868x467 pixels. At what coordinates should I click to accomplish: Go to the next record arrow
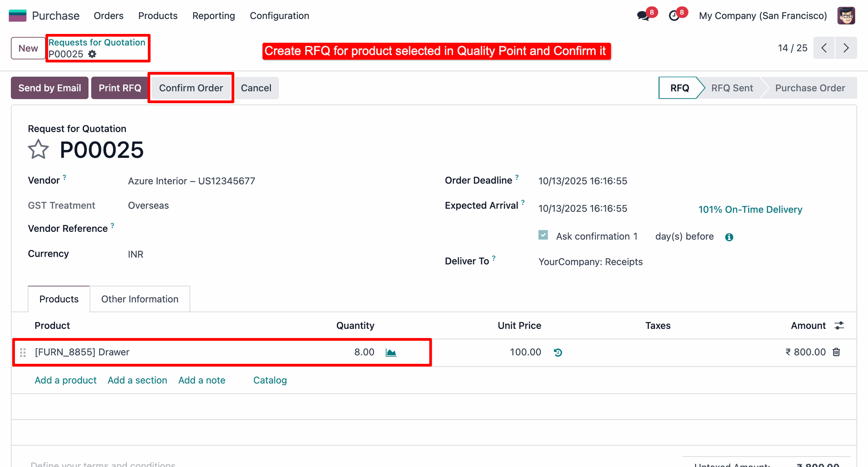[x=846, y=48]
